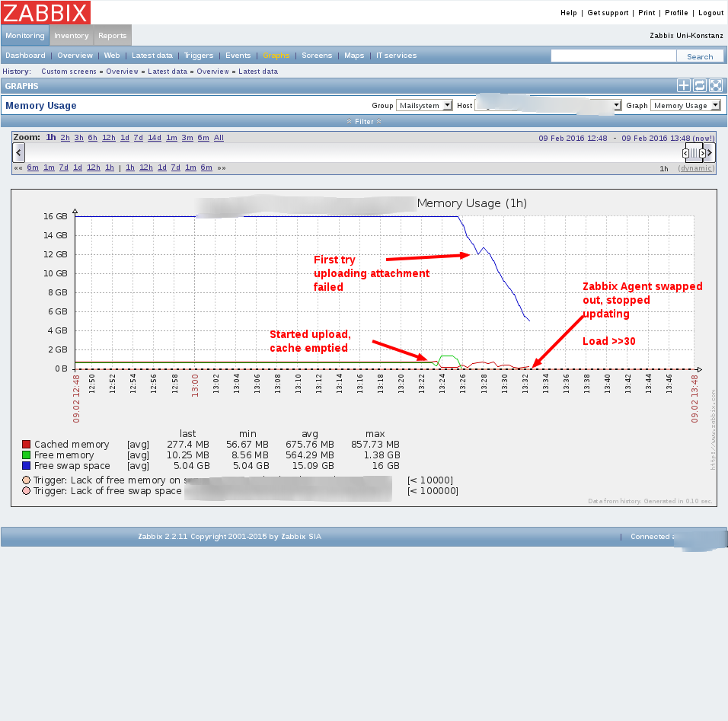Add graph to favourites with plus icon

[684, 86]
